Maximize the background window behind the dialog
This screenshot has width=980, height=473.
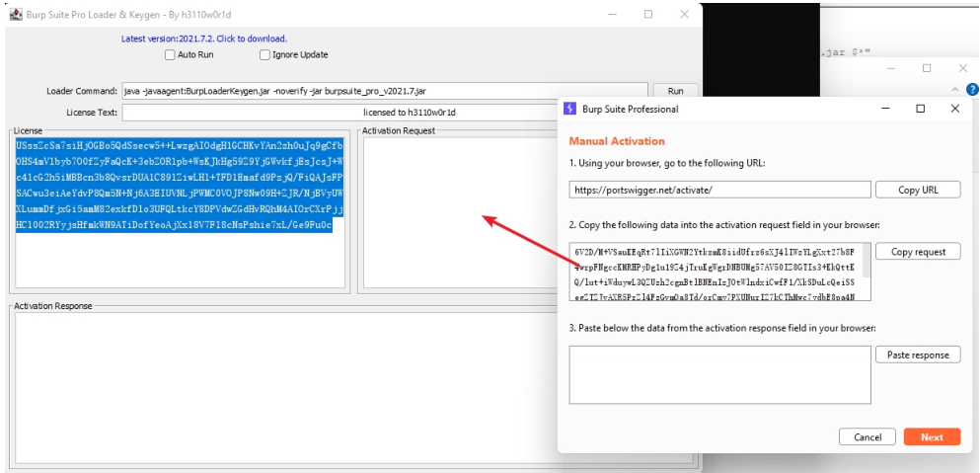coord(927,67)
